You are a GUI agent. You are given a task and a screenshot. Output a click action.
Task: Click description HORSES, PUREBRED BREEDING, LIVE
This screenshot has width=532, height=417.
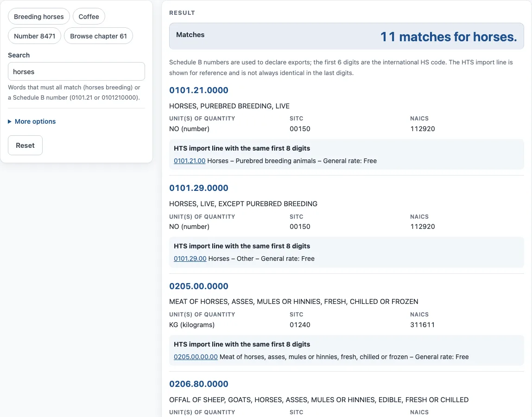[229, 106]
